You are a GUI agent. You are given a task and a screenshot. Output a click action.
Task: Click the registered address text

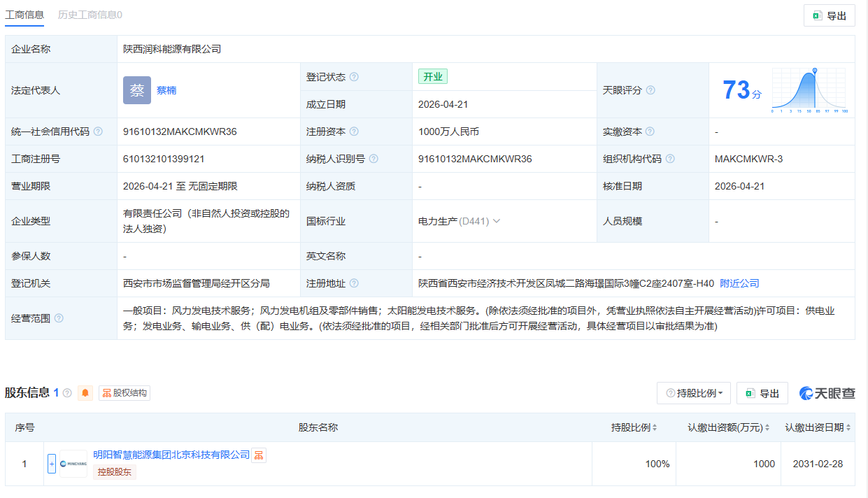point(566,283)
